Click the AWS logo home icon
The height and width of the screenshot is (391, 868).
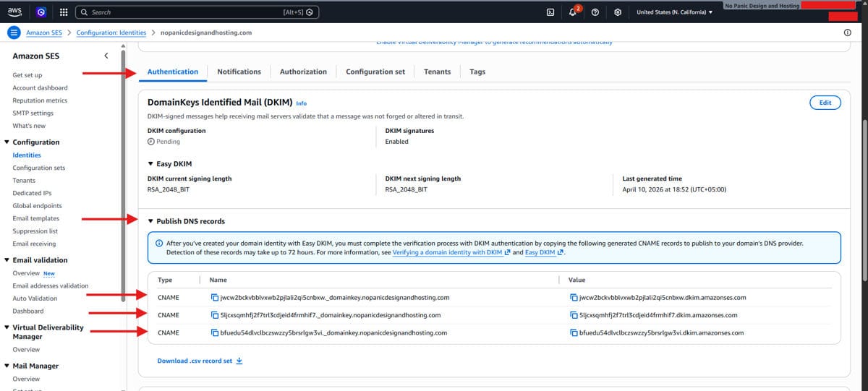[x=14, y=12]
